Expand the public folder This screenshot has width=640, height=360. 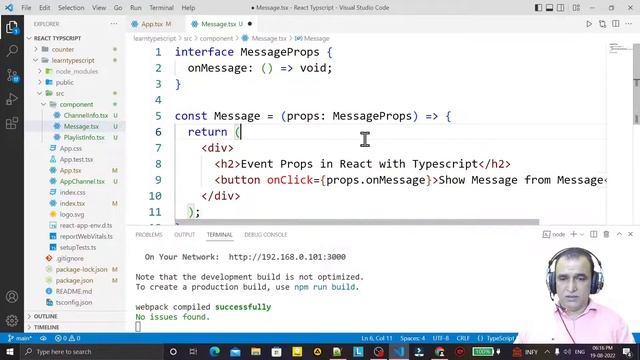(64, 82)
